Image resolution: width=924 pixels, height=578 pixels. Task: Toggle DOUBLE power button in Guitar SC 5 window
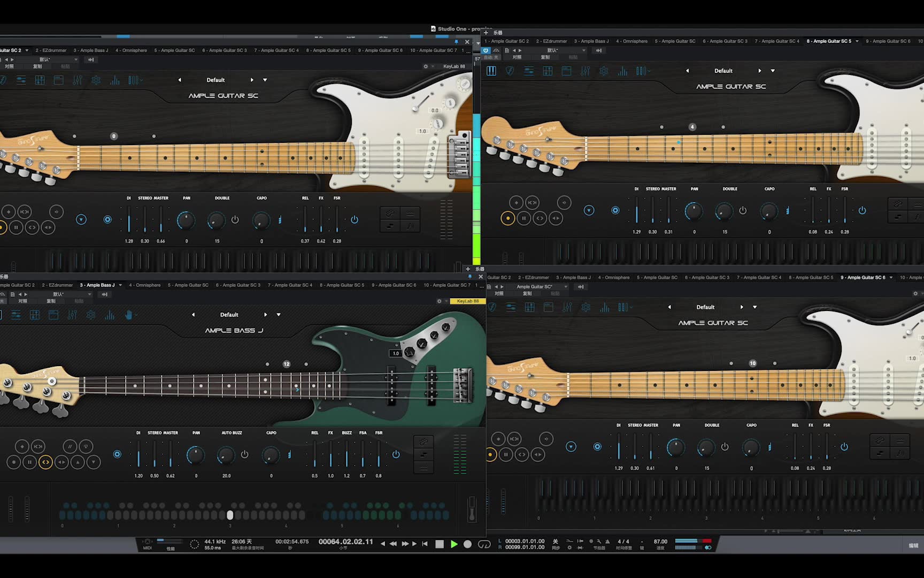pos(743,210)
